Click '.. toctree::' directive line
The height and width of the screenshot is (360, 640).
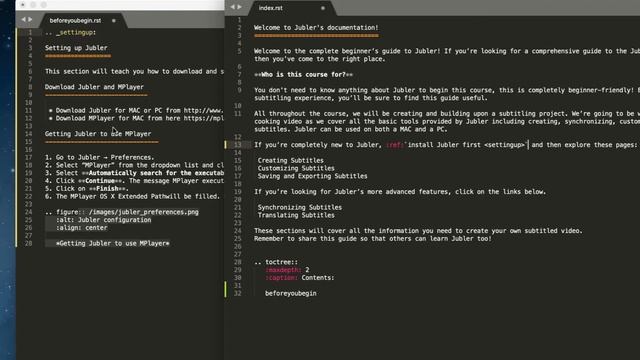[276, 262]
